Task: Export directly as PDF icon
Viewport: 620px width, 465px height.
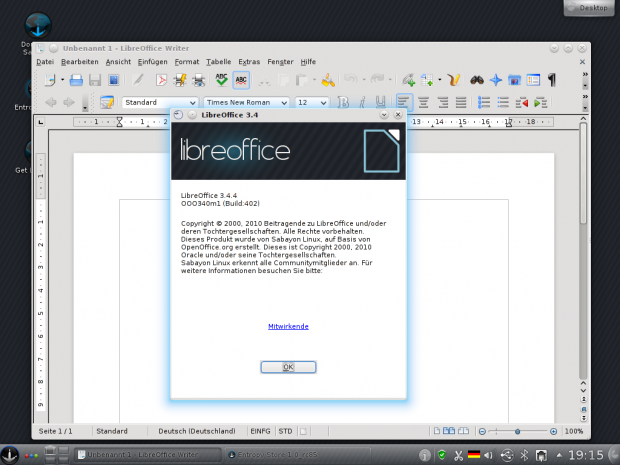Action: coord(161,80)
